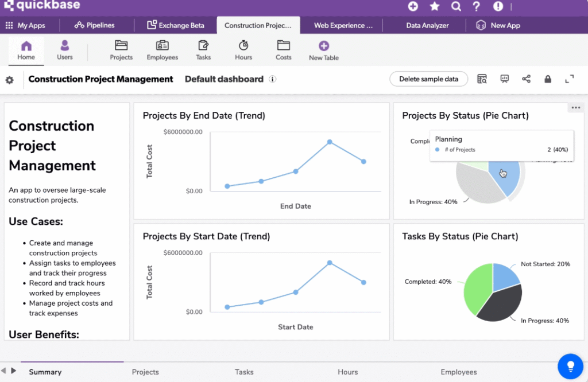Open the Tasks tab at the bottom

244,372
